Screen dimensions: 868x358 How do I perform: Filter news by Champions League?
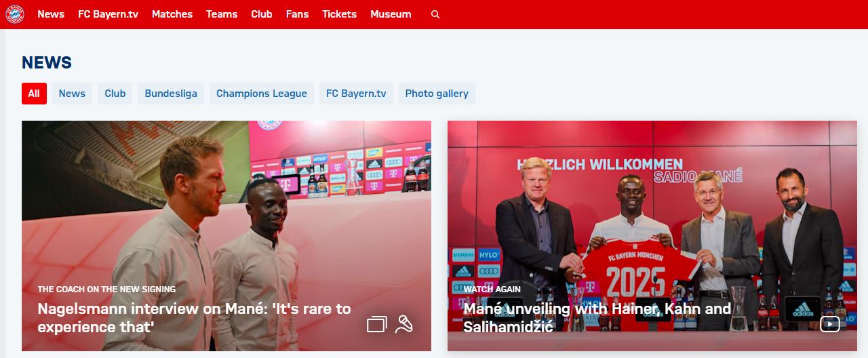(262, 94)
